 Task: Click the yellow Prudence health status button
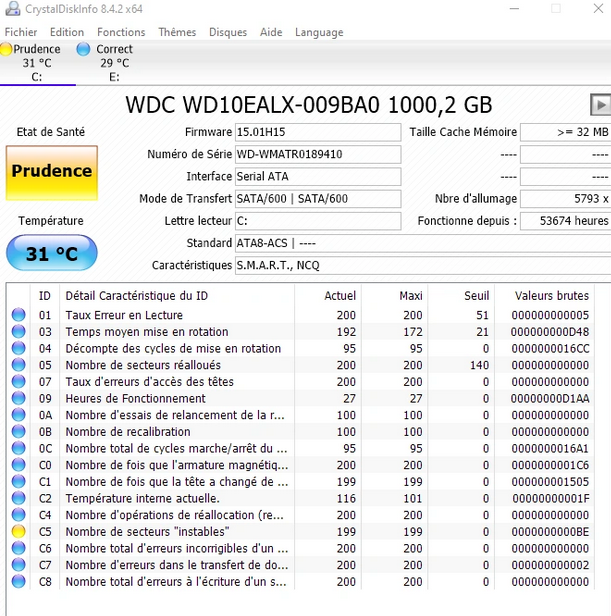[x=52, y=173]
